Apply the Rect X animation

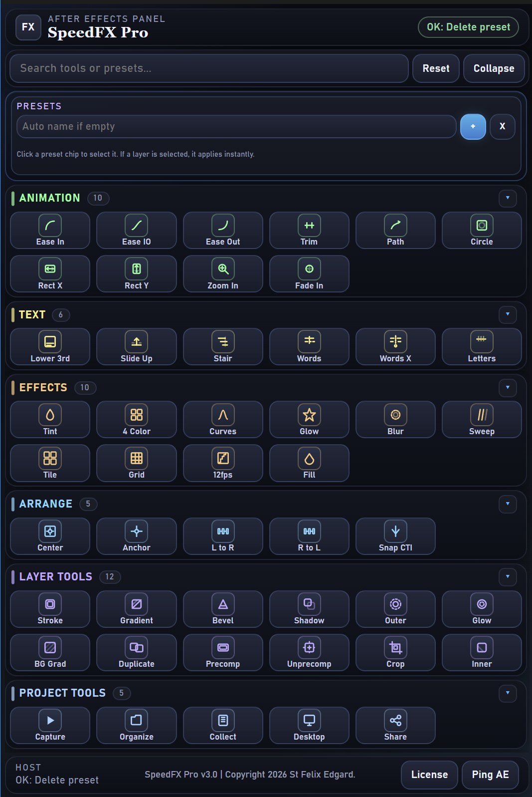click(x=50, y=273)
